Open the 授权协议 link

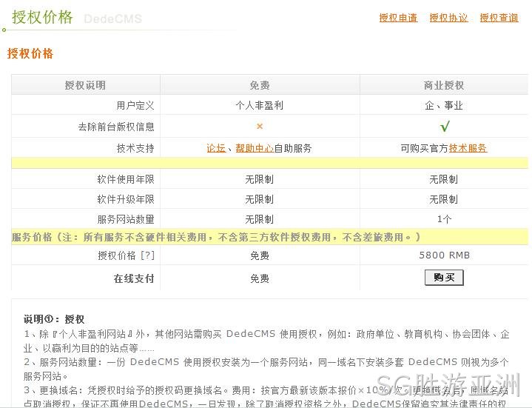click(448, 18)
